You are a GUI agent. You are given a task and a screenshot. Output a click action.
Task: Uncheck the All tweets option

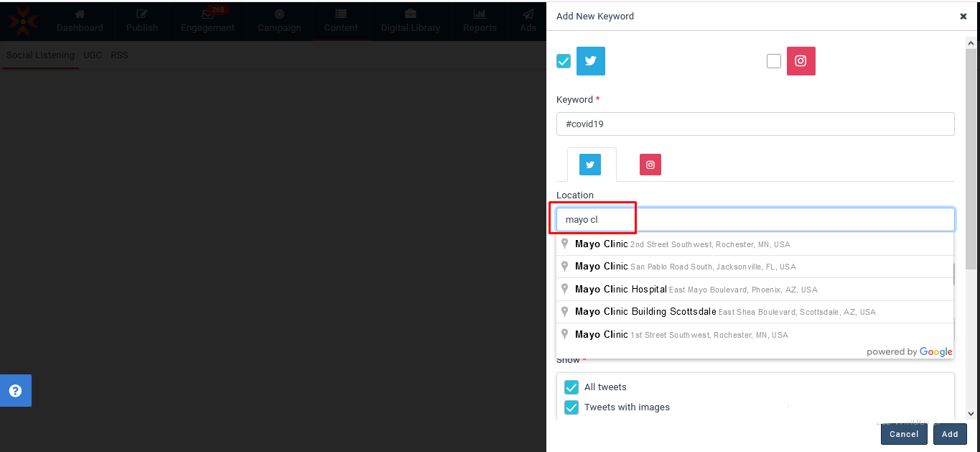pos(571,387)
